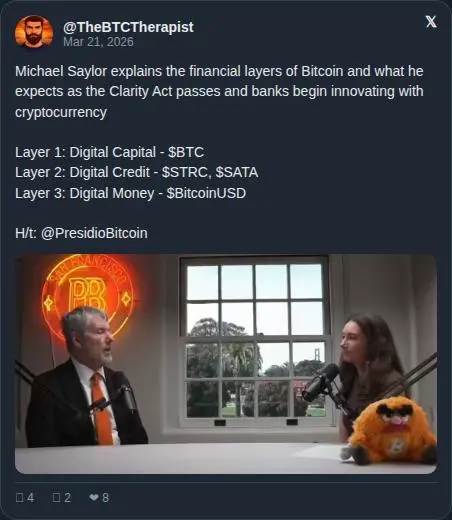Click the like count number 8
The height and width of the screenshot is (520, 452).
click(x=105, y=498)
